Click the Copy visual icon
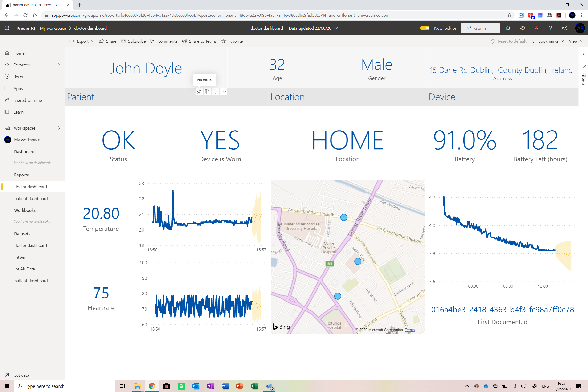This screenshot has width=588, height=392. [207, 92]
